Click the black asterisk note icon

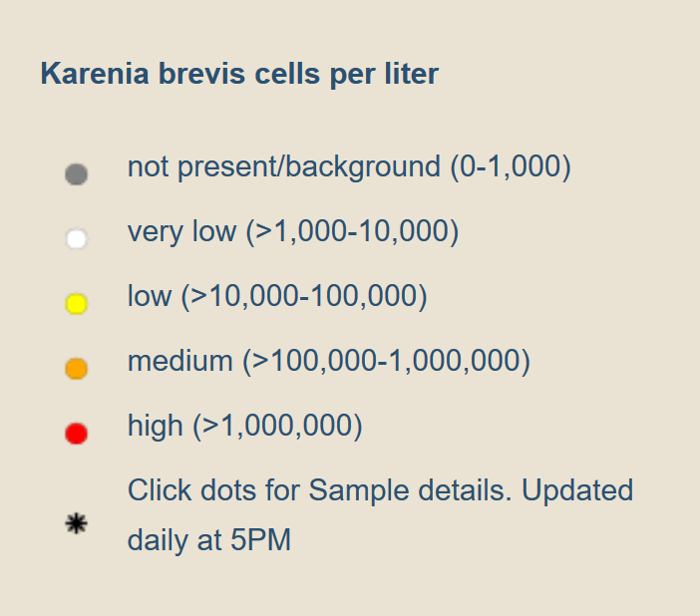pyautogui.click(x=77, y=523)
